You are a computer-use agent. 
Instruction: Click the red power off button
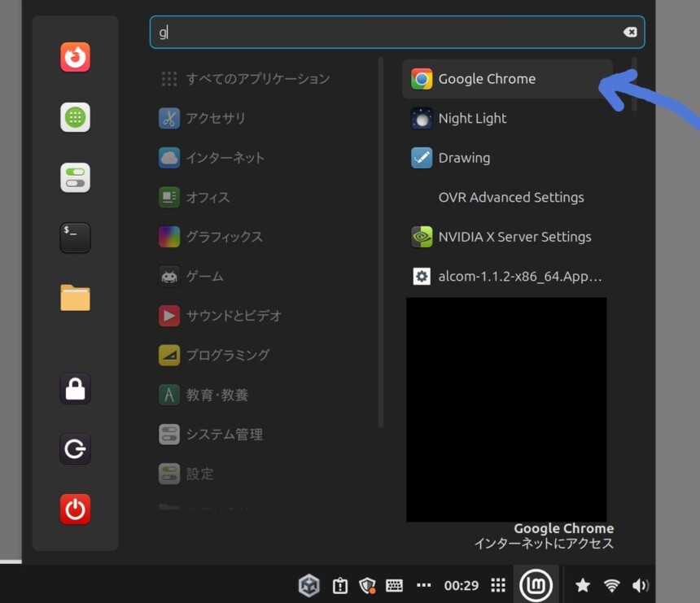point(75,509)
